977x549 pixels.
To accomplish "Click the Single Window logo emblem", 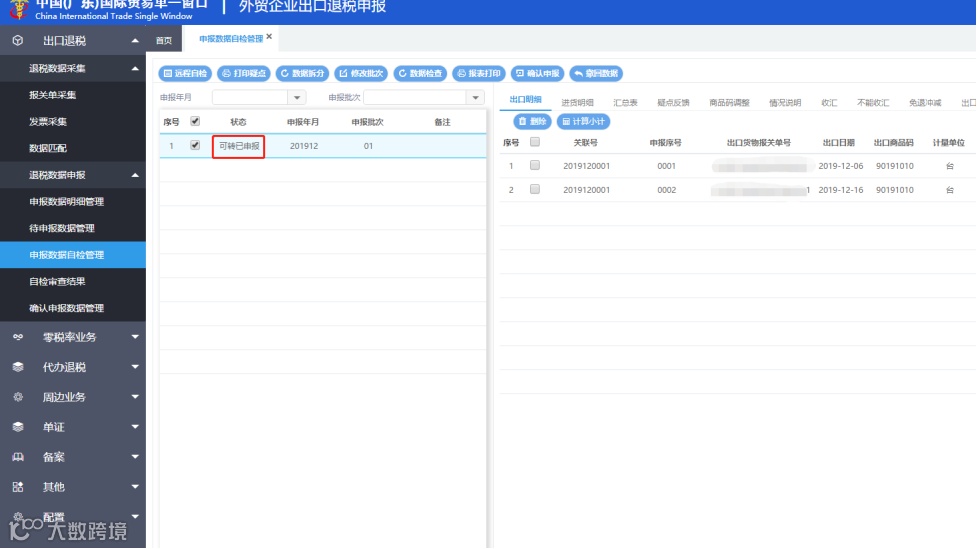I will pos(19,9).
